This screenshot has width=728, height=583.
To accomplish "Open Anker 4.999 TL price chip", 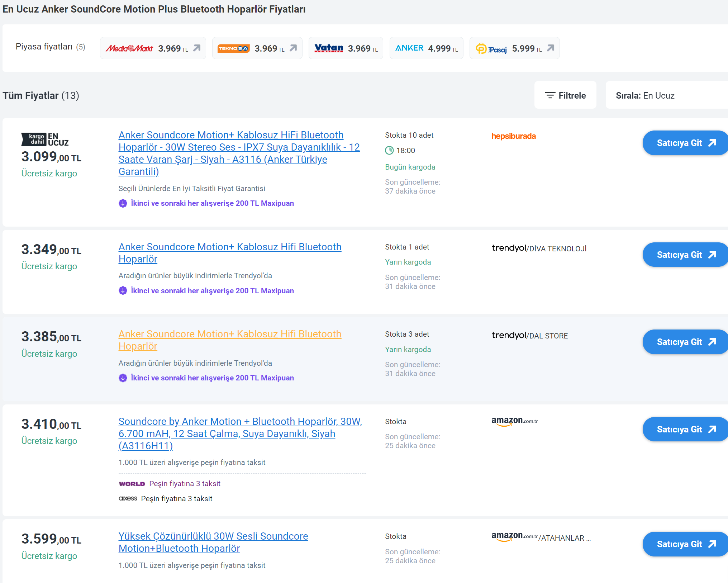I will 426,48.
